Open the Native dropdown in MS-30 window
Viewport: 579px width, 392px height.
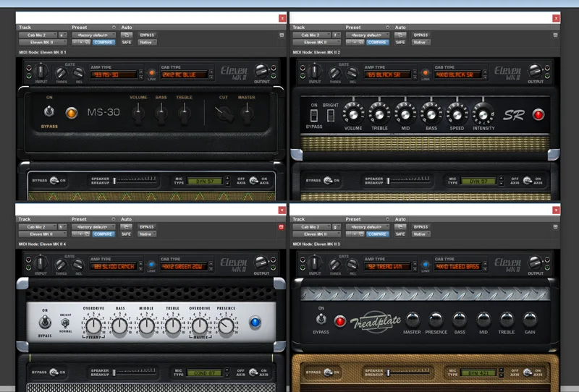tap(148, 43)
